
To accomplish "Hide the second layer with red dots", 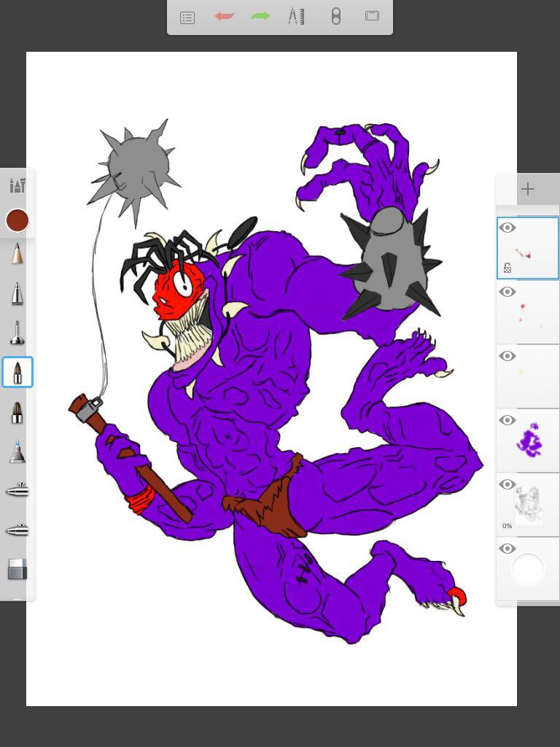I will [507, 292].
